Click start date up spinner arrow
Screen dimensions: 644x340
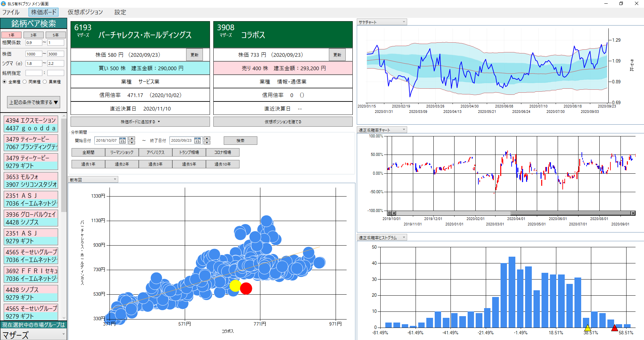132,138
